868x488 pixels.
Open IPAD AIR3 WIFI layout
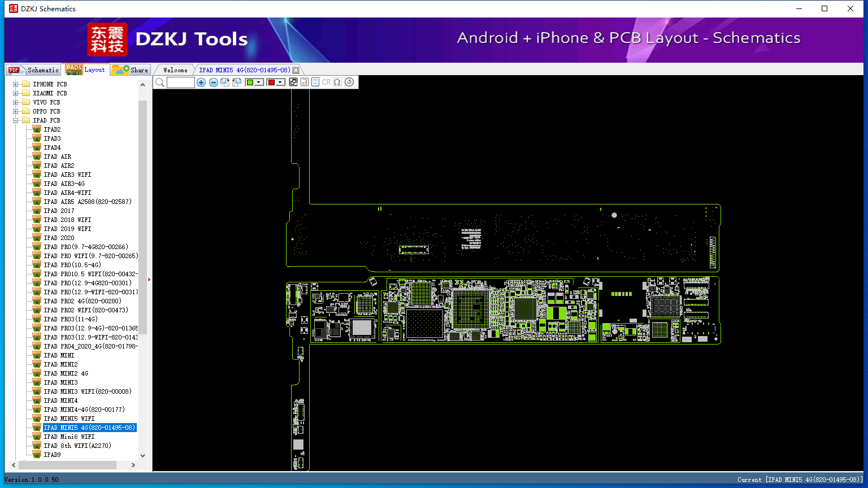click(x=67, y=175)
